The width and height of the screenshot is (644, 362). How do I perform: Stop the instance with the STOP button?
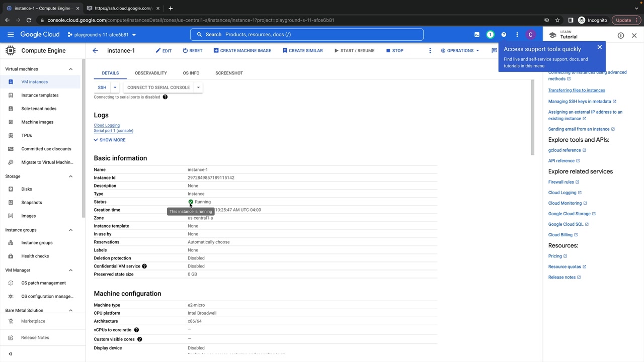click(395, 51)
